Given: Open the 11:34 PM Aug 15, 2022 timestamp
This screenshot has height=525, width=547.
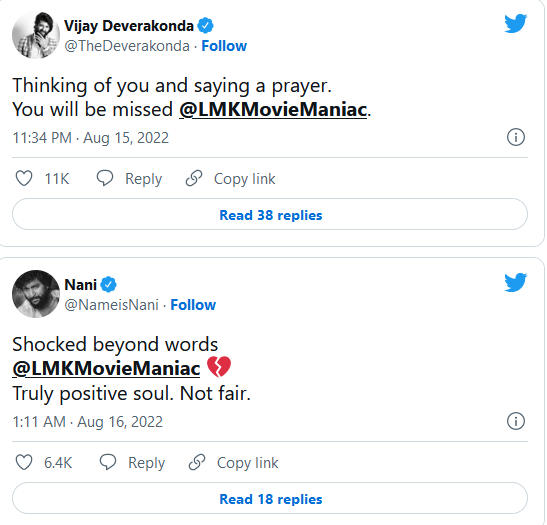Looking at the screenshot, I should point(91,138).
